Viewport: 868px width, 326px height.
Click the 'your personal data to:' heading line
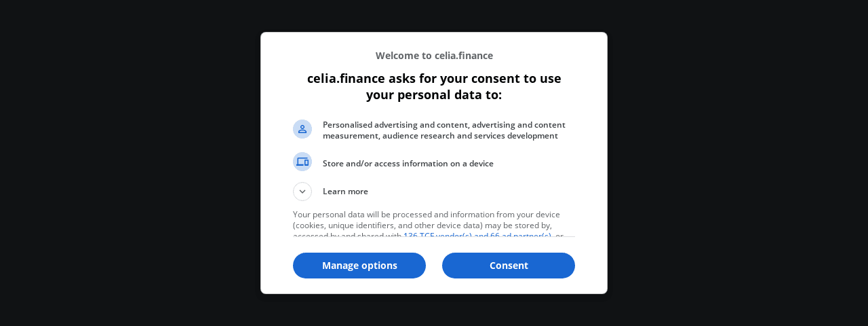point(434,95)
